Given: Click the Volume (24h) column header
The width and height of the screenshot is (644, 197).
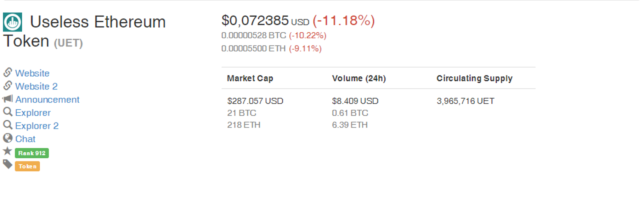Looking at the screenshot, I should coord(359,78).
